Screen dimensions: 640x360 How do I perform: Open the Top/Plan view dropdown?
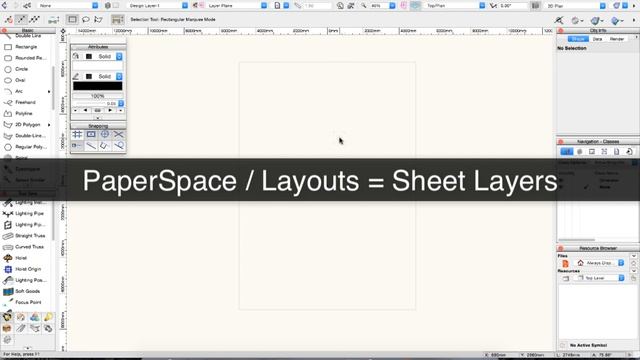tap(454, 6)
